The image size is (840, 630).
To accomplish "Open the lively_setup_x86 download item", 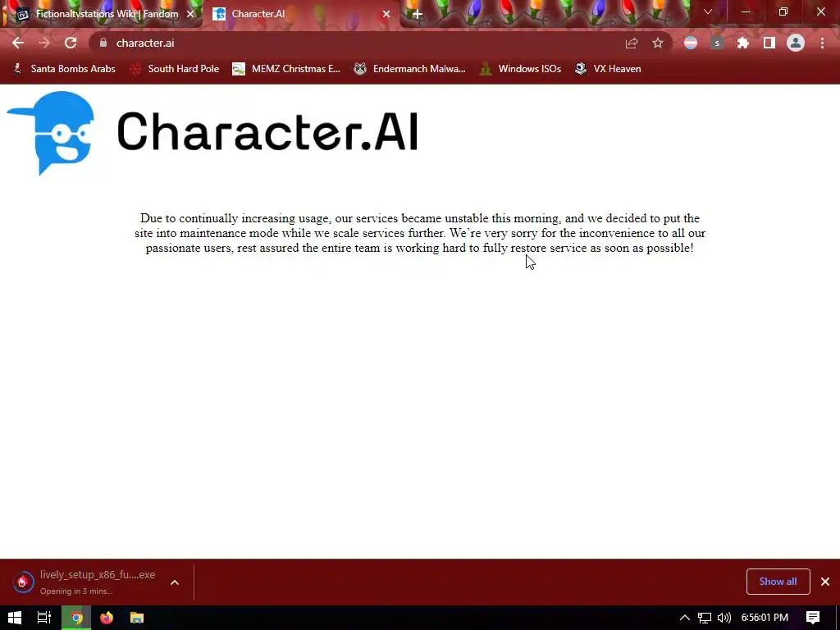I will click(x=85, y=582).
